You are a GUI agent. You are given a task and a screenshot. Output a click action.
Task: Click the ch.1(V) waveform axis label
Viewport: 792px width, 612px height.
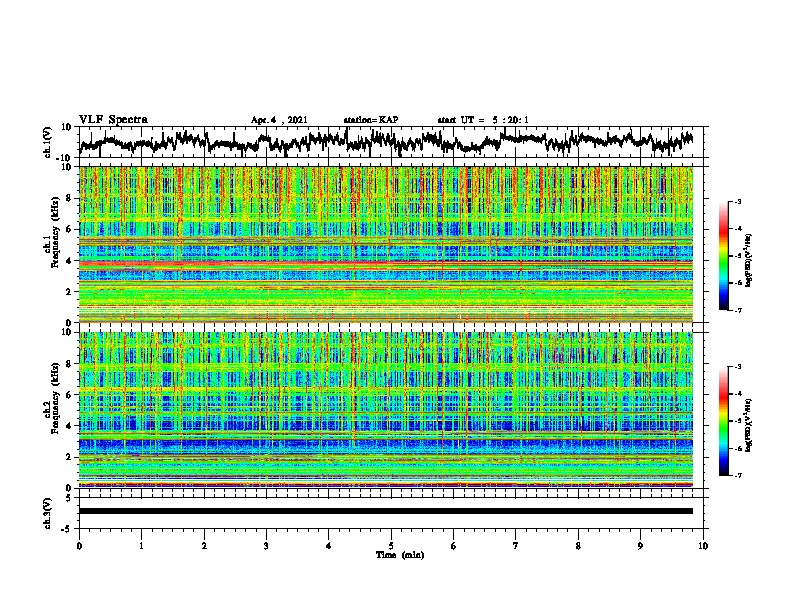point(48,142)
